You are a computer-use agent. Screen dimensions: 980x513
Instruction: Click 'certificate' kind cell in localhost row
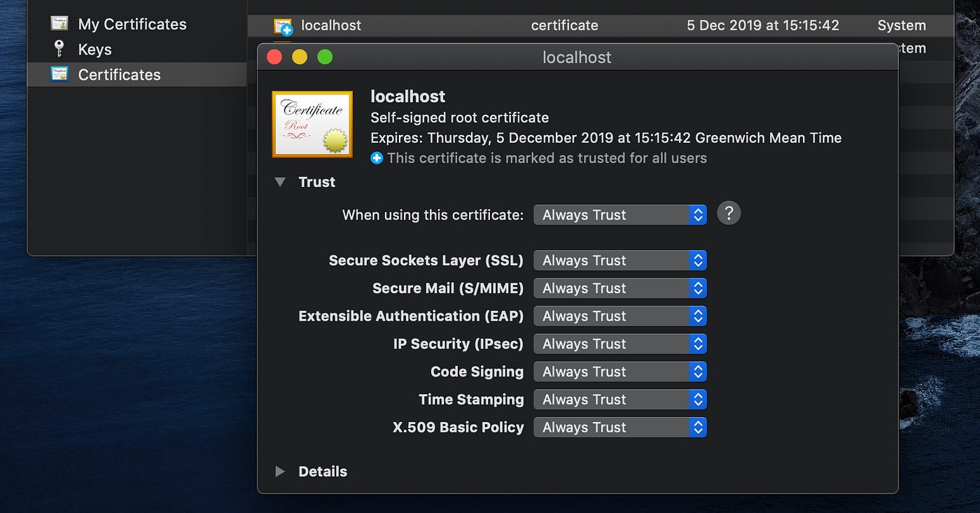pyautogui.click(x=564, y=25)
